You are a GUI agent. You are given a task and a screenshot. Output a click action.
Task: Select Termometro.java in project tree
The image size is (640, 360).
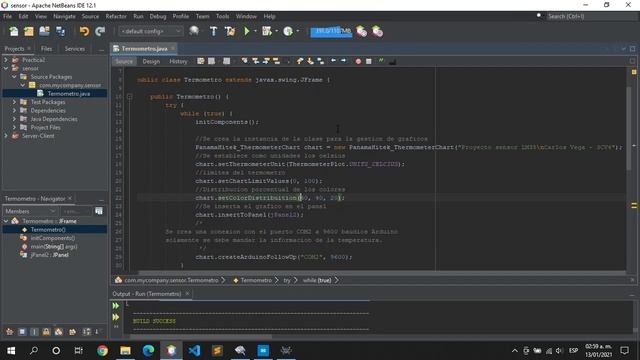pyautogui.click(x=69, y=93)
